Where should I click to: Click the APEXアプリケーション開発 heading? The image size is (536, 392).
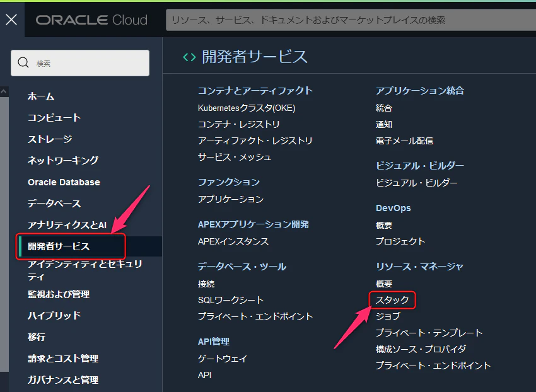253,224
